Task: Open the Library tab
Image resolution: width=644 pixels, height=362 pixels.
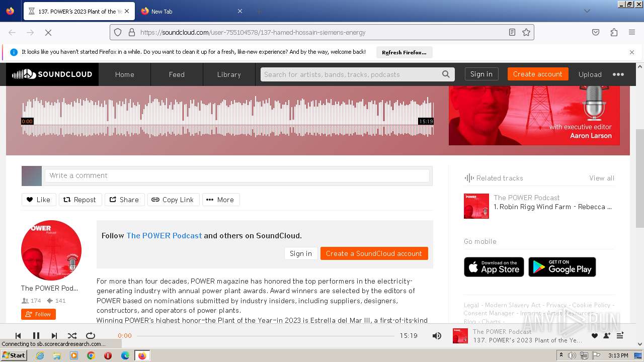Action: (229, 74)
